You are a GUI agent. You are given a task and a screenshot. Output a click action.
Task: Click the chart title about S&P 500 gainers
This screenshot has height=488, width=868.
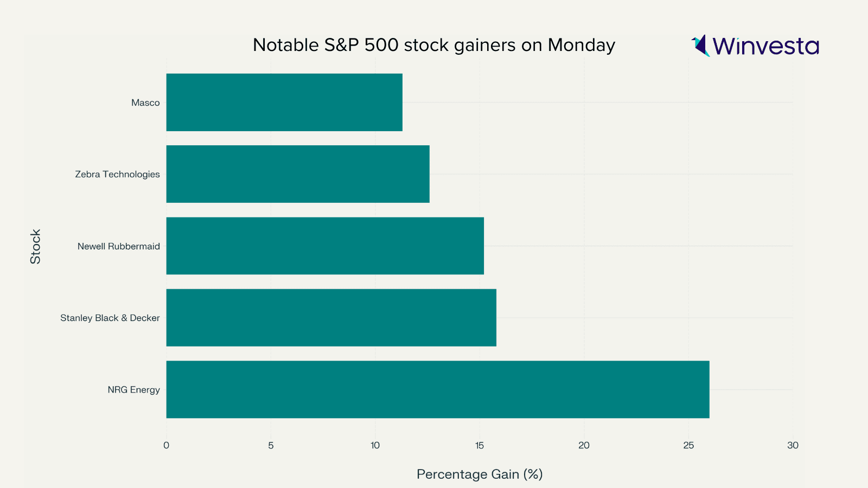434,45
